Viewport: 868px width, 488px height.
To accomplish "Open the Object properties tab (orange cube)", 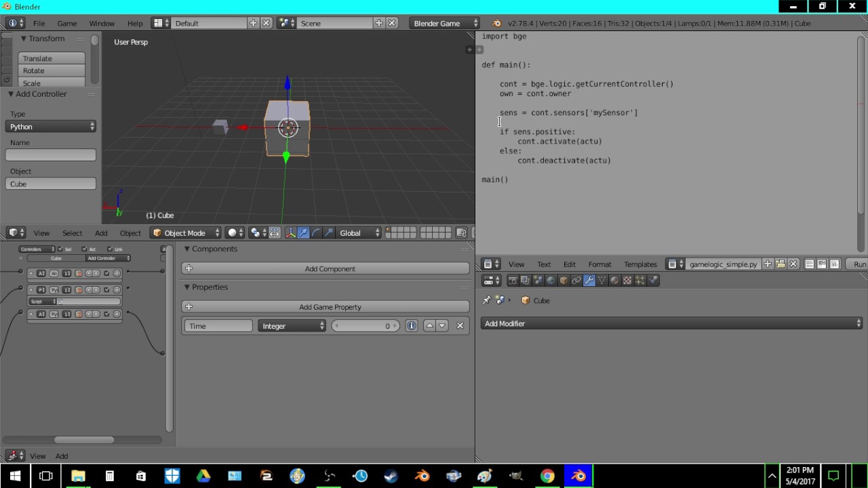I will (x=564, y=281).
